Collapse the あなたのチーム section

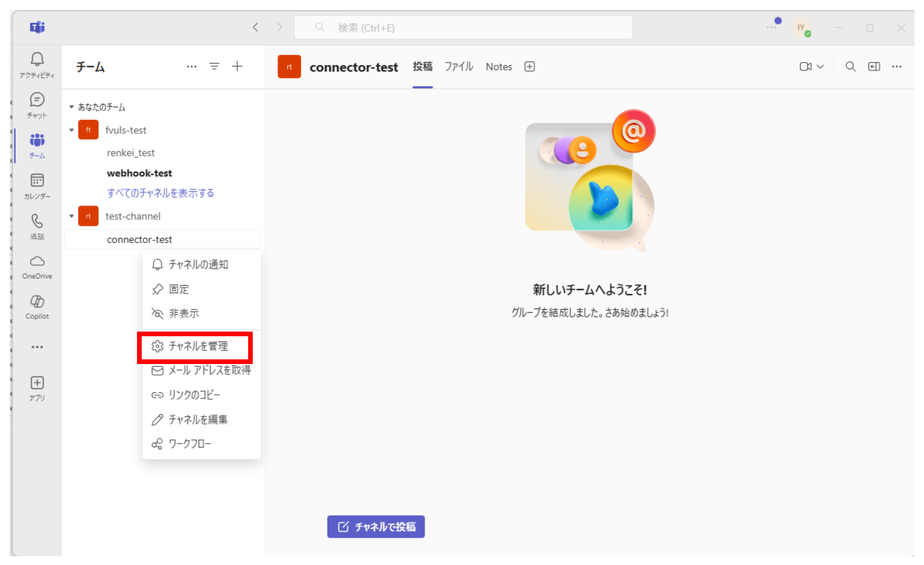coord(71,107)
